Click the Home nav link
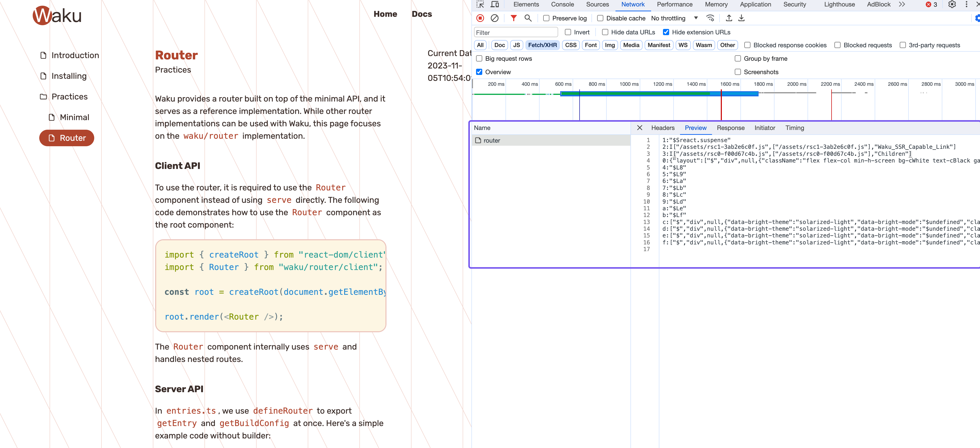 coord(385,14)
